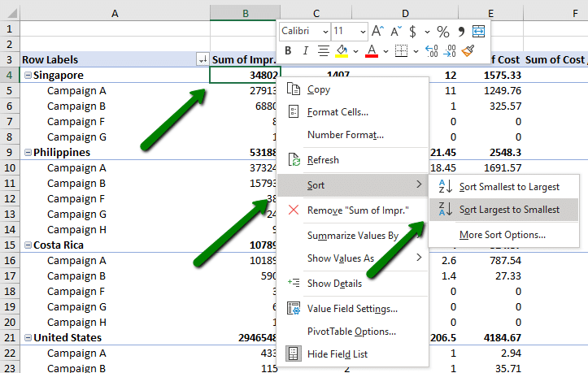588x373 pixels.
Task: Choose Sort Smallest to Largest
Action: [x=503, y=187]
